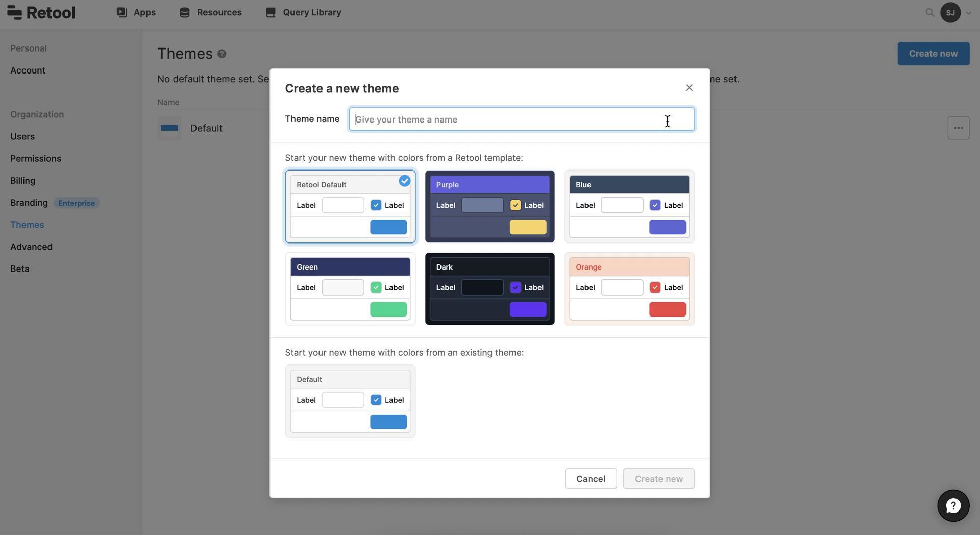The image size is (980, 535).
Task: Open the Apps page
Action: click(x=136, y=12)
